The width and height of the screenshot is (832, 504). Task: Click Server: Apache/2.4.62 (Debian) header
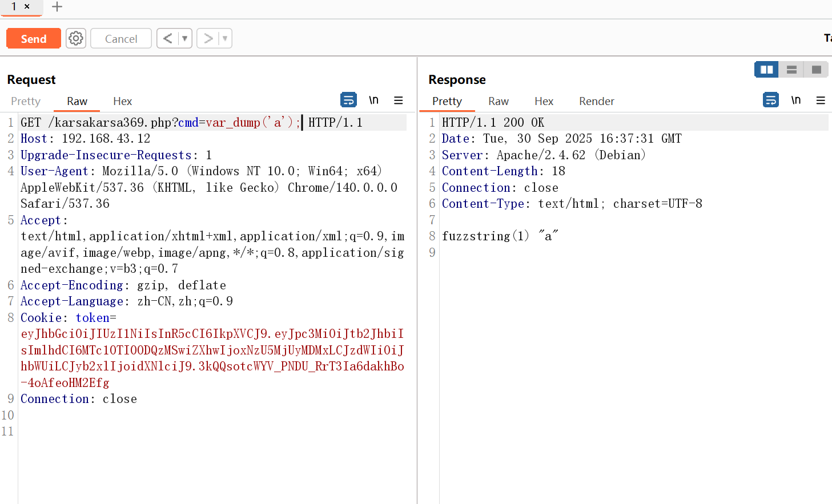pos(544,155)
